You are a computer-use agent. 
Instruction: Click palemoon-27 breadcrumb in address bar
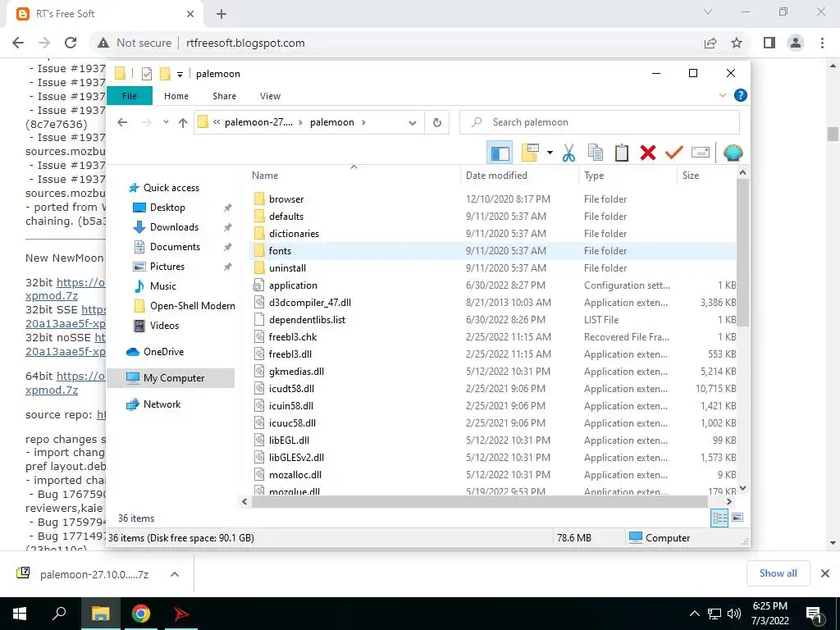coord(258,122)
